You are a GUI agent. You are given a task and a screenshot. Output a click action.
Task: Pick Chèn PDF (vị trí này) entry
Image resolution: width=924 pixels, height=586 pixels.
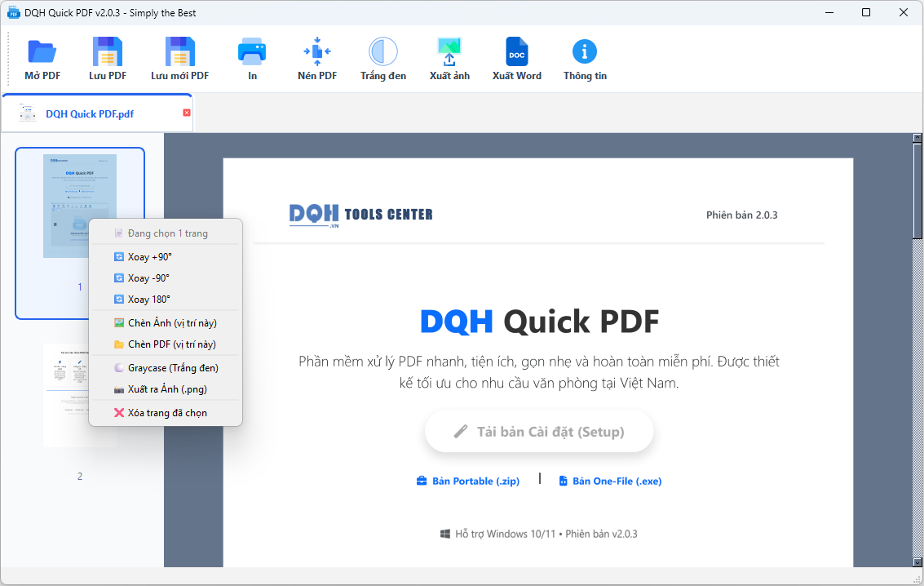coord(171,344)
